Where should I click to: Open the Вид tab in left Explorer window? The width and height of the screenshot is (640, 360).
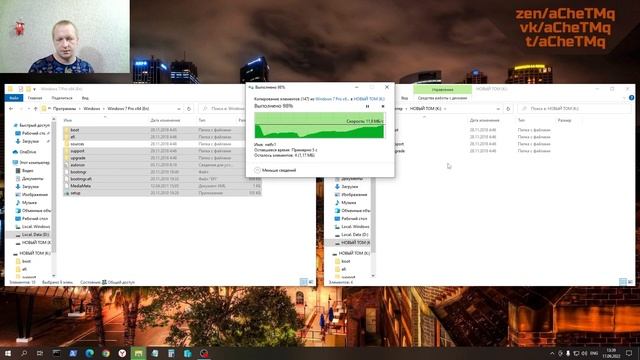[85, 98]
